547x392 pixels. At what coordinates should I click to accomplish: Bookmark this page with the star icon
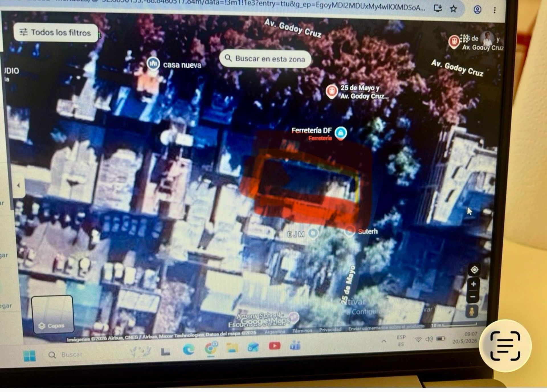pos(454,9)
